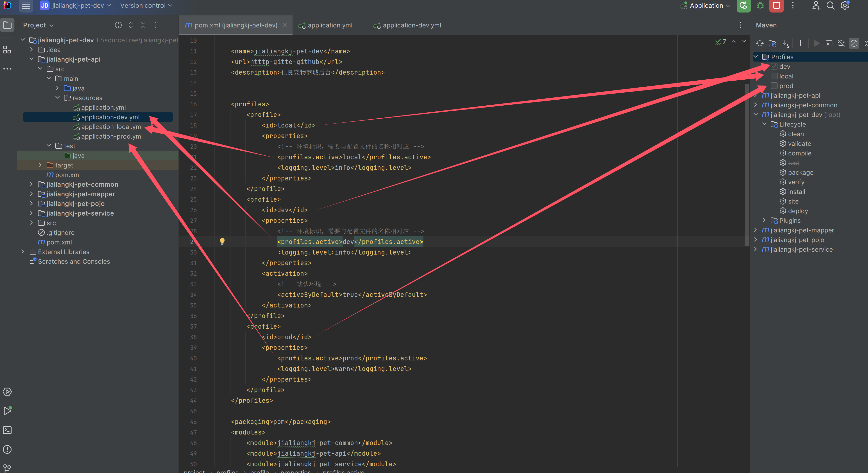Expand the target folder
The image size is (868, 473).
tap(40, 165)
